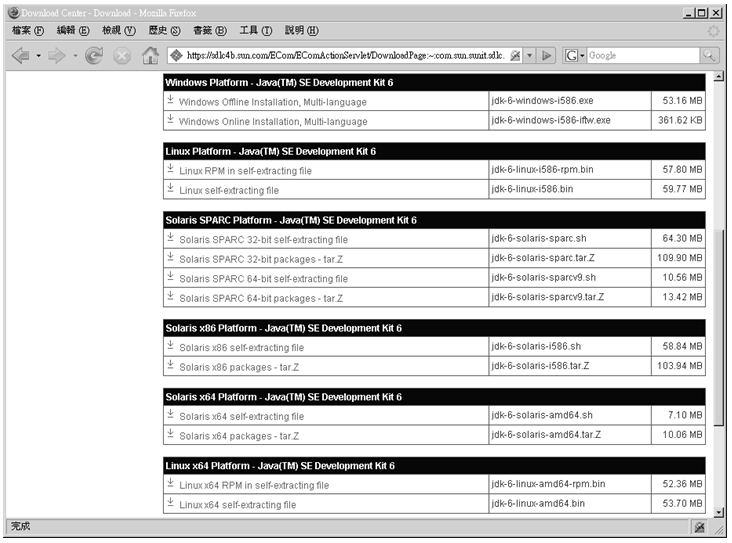This screenshot has width=732, height=543.
Task: Download Linux x64 RPM in self-extracting file
Action: tap(254, 486)
